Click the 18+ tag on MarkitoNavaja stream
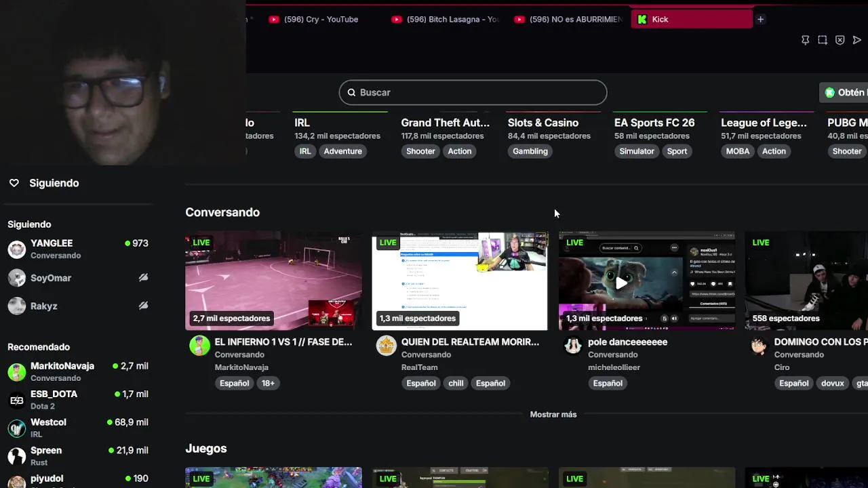Screen dimensions: 868x488 268,383
